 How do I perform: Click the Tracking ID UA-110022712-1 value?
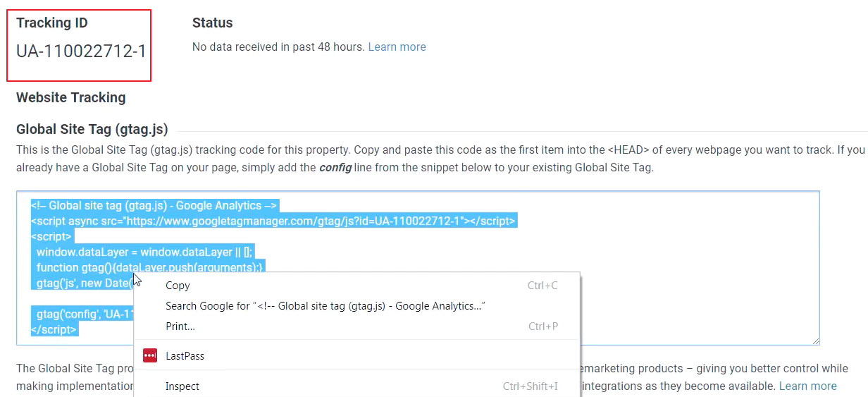click(x=81, y=51)
